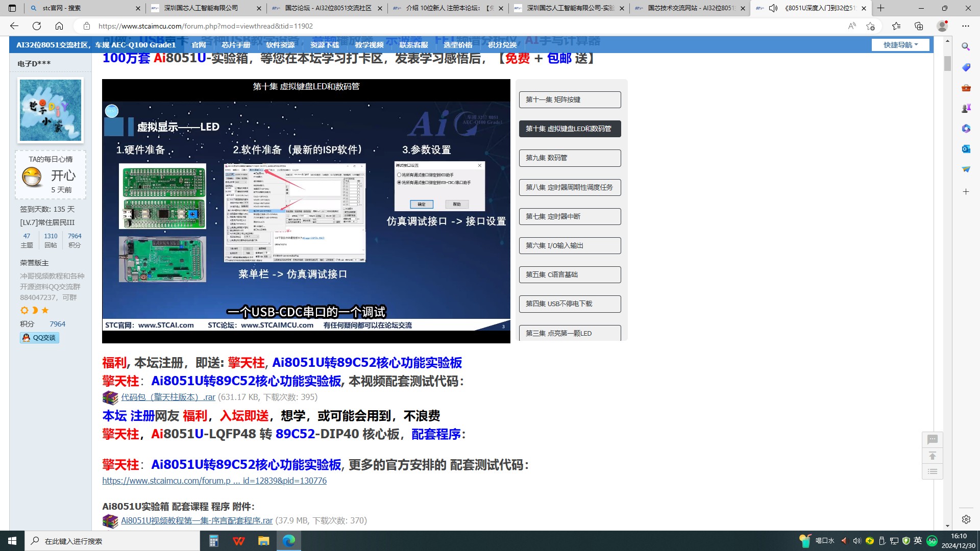Open the Edge sidebar Microsoft 365 icon
The height and width of the screenshot is (551, 980).
pyautogui.click(x=966, y=129)
